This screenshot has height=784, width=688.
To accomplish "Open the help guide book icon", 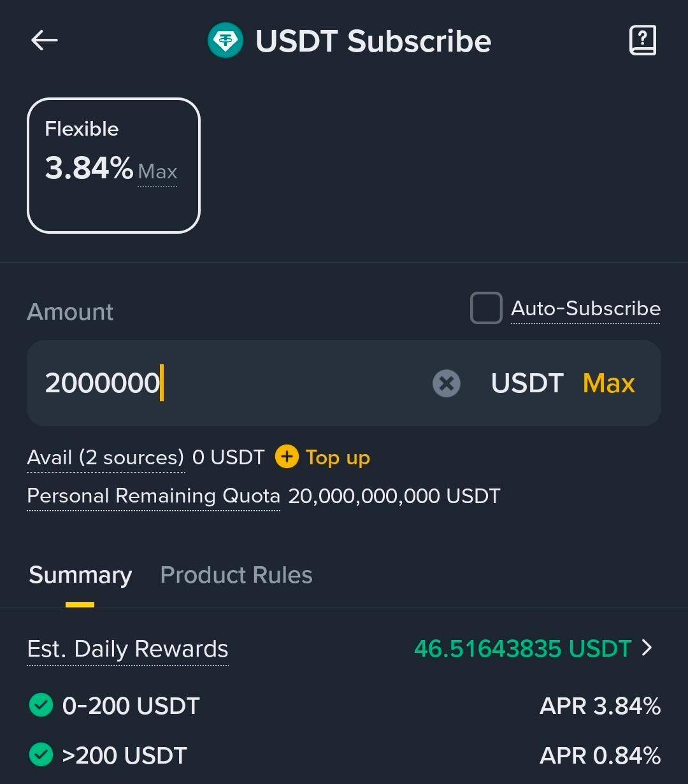I will tap(642, 41).
